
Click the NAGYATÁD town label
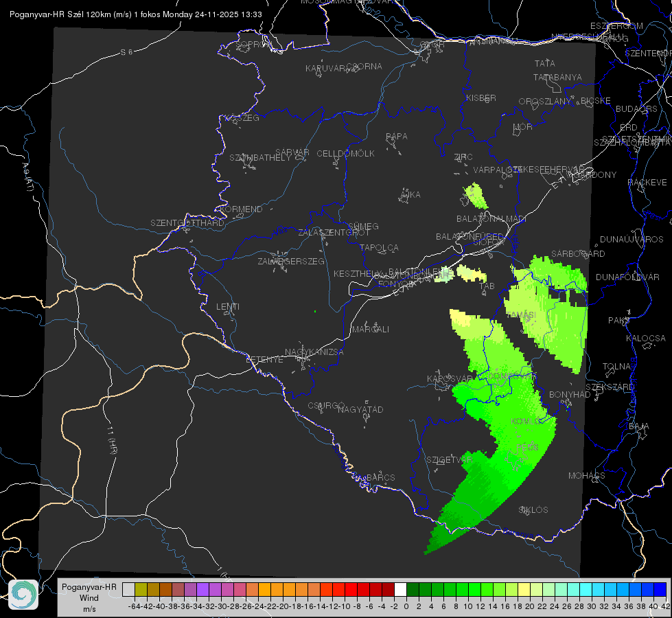360,410
